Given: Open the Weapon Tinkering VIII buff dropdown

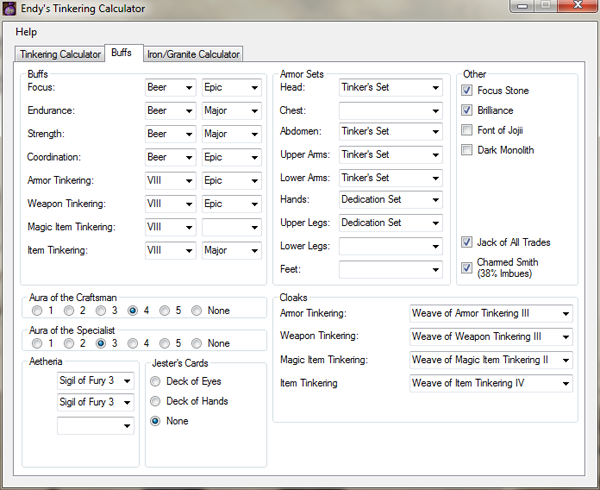Looking at the screenshot, I should click(170, 204).
